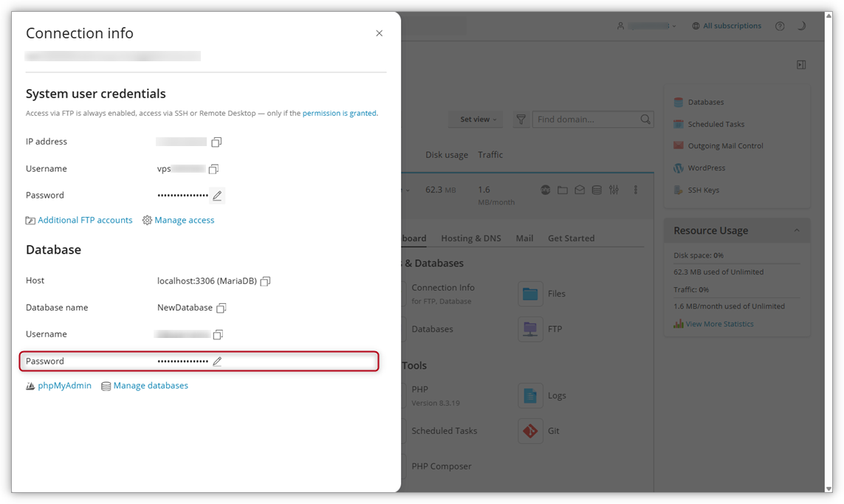This screenshot has width=844, height=504.
Task: Switch to the Hosting & DNS tab
Action: pos(470,238)
